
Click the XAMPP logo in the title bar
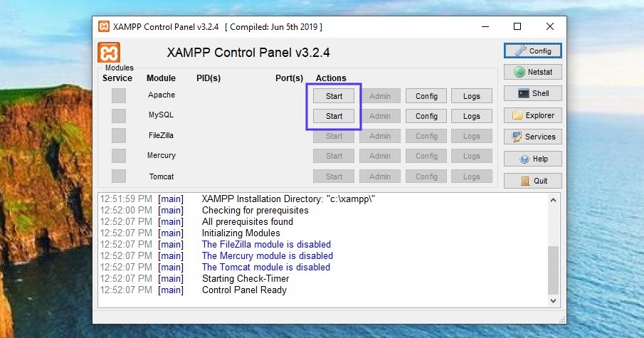[104, 26]
